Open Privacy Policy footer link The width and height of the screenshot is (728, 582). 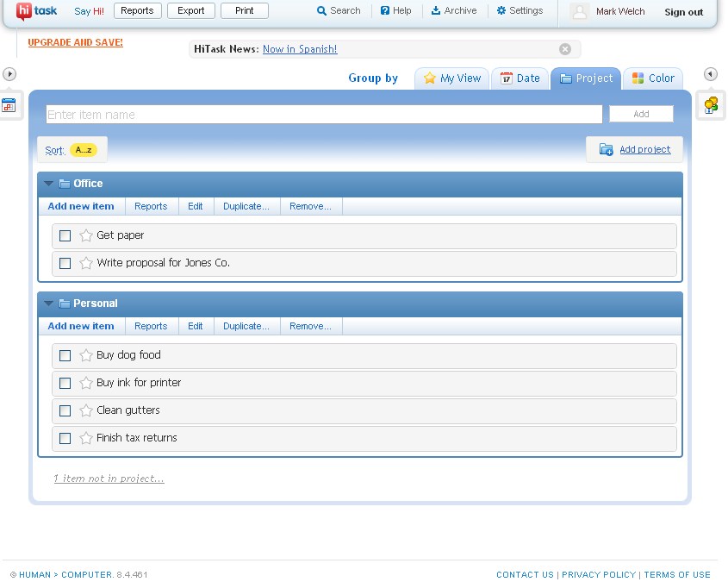[x=599, y=574]
